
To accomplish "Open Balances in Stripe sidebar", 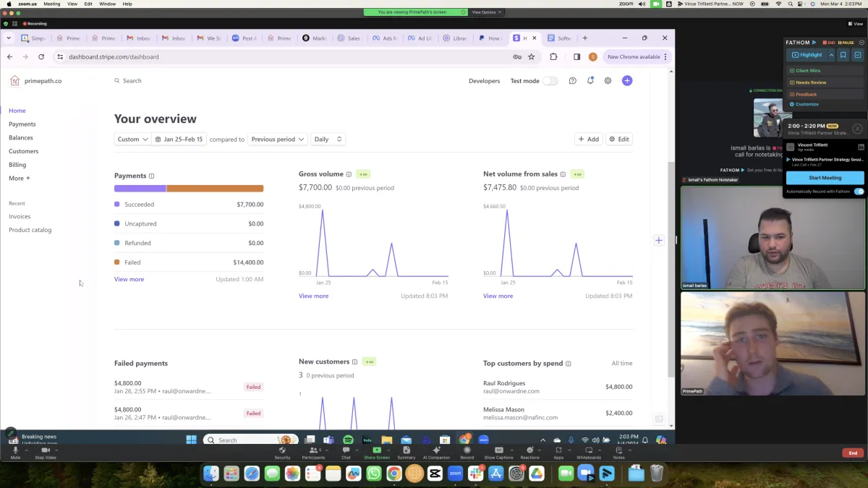I will 21,137.
